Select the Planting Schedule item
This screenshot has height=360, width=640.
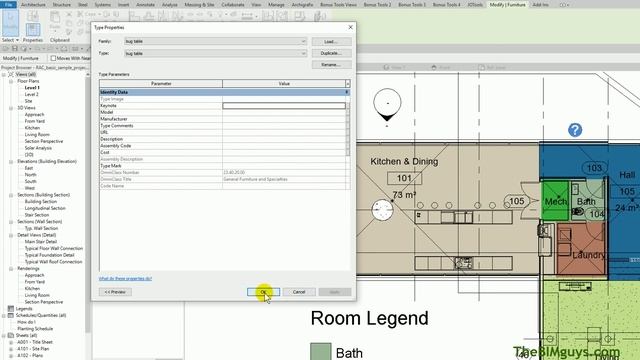tap(35, 329)
